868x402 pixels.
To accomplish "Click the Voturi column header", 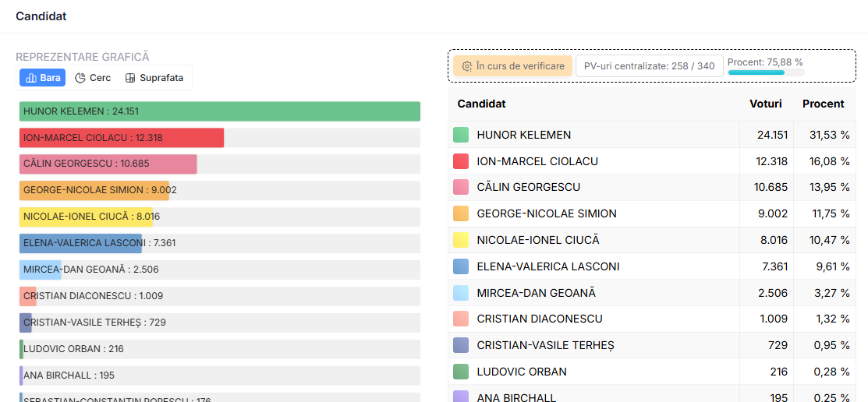I will [x=765, y=104].
